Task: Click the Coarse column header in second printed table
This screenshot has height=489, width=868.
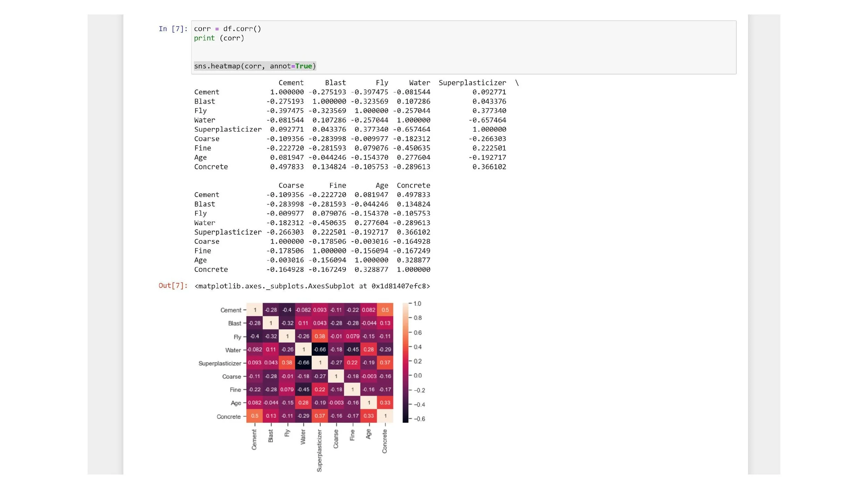Action: coord(291,185)
